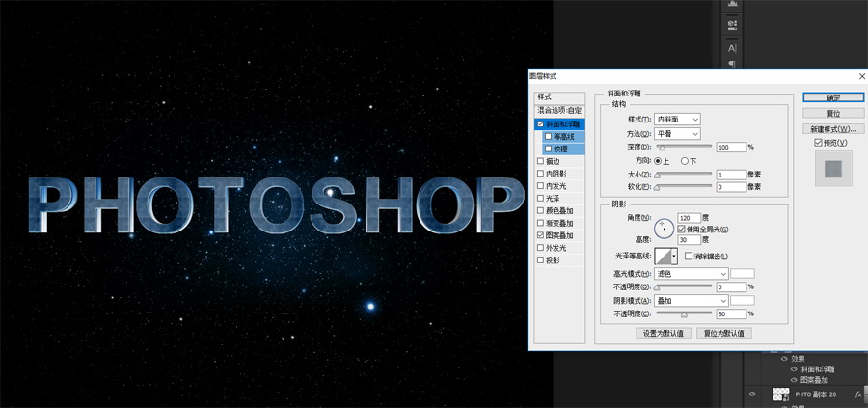The width and height of the screenshot is (868, 408).
Task: Open the 方法 dropdown showing 平滑
Action: (677, 133)
